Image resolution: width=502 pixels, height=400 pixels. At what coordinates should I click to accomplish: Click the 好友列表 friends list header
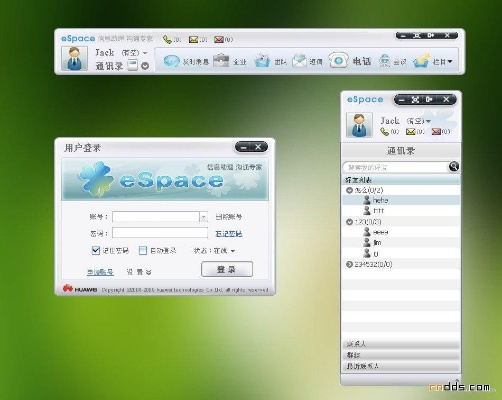[x=401, y=180]
